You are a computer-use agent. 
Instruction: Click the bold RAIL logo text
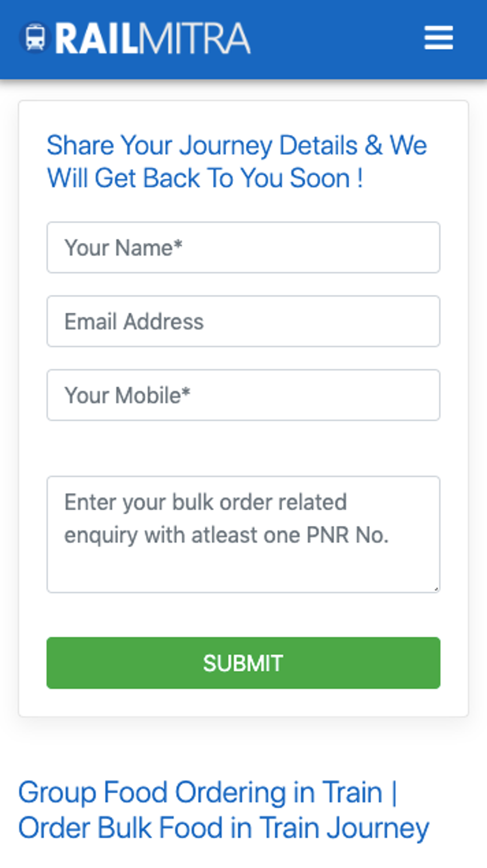tap(96, 39)
